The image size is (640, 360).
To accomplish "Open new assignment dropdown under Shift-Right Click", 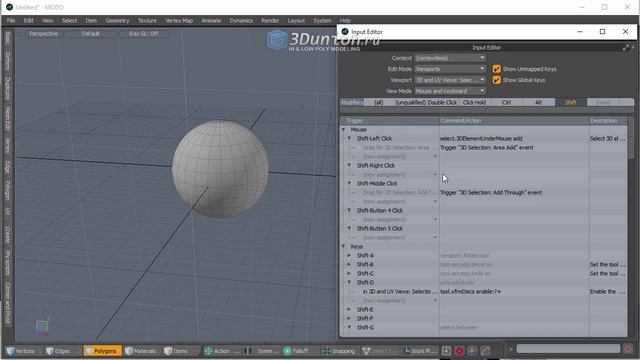I will pyautogui.click(x=435, y=175).
